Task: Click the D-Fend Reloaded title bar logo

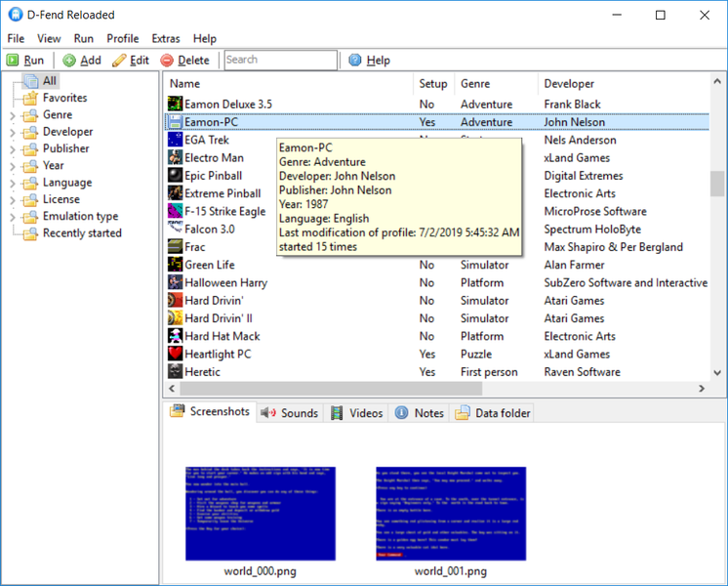Action: (x=16, y=15)
